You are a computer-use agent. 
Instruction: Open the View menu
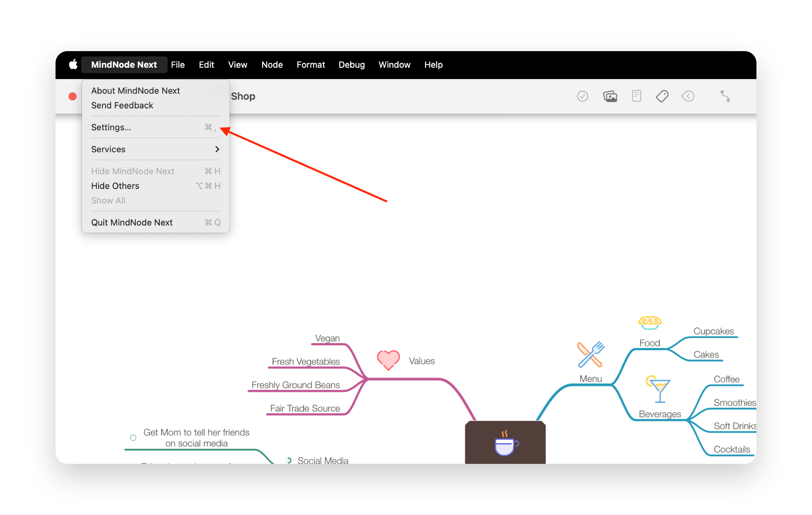coord(238,64)
